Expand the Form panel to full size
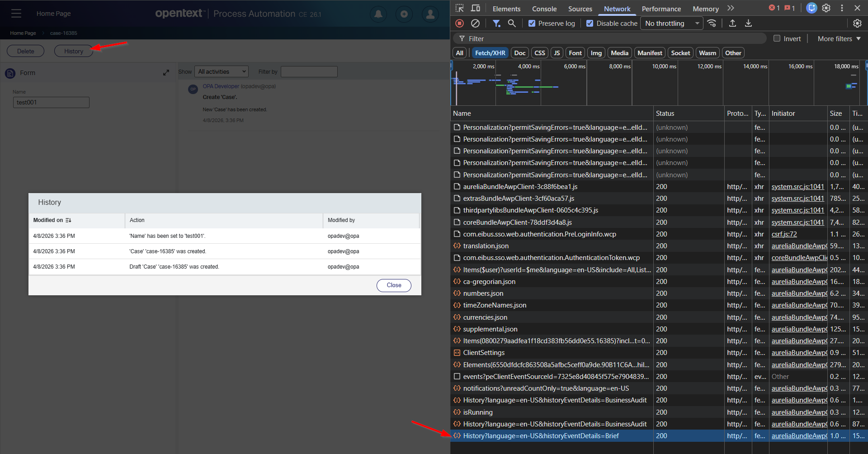 pos(166,73)
